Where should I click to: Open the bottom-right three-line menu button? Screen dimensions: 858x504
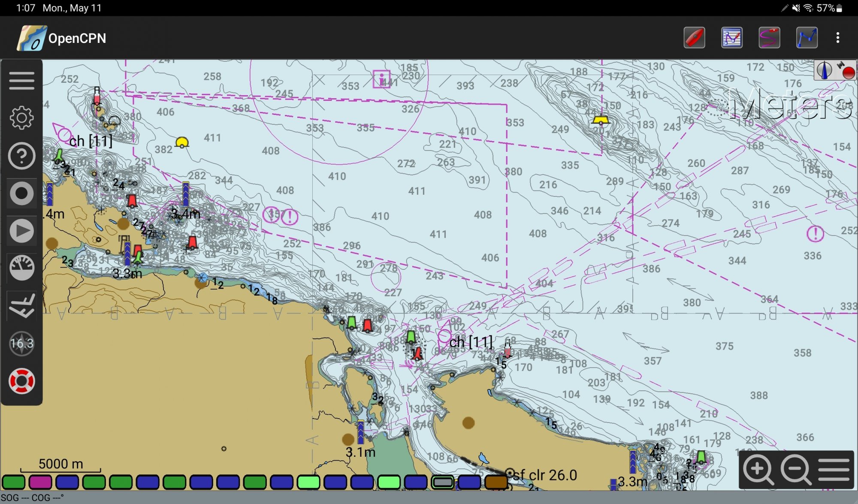(834, 470)
